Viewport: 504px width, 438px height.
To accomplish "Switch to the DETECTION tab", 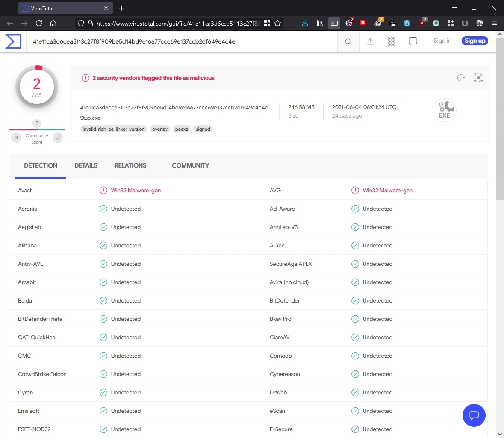I will 41,165.
